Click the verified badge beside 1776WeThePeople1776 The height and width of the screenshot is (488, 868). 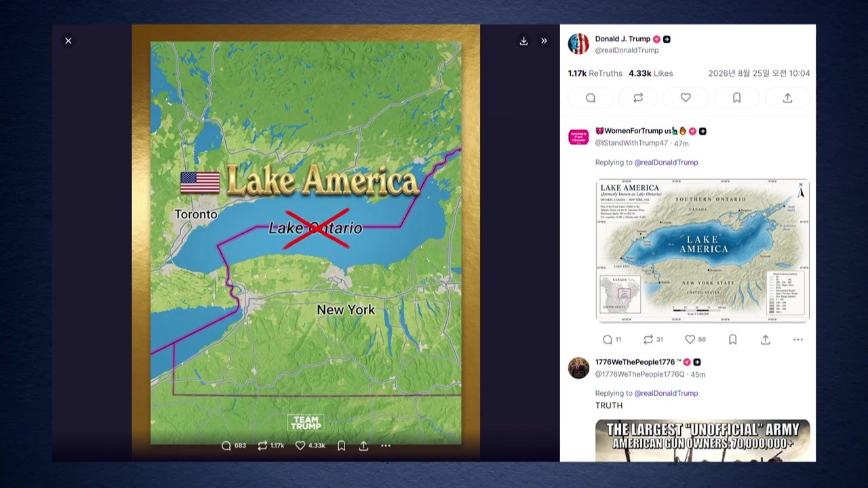click(x=687, y=362)
